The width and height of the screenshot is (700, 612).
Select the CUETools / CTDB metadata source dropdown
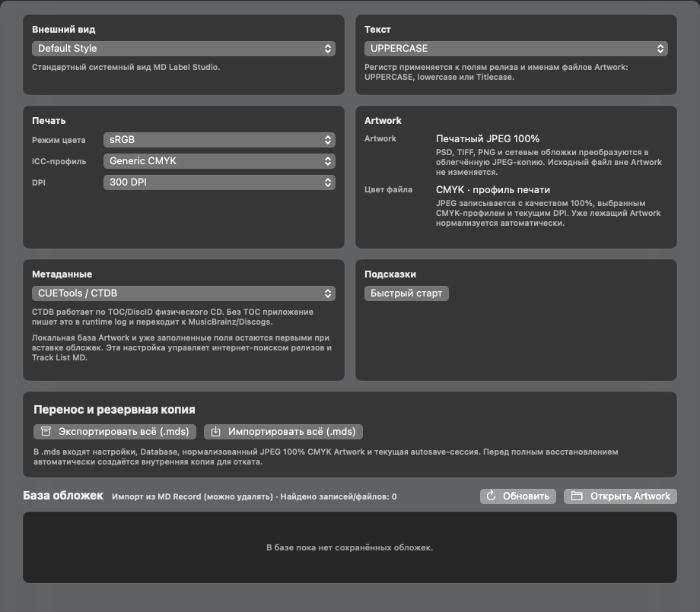pyautogui.click(x=183, y=293)
